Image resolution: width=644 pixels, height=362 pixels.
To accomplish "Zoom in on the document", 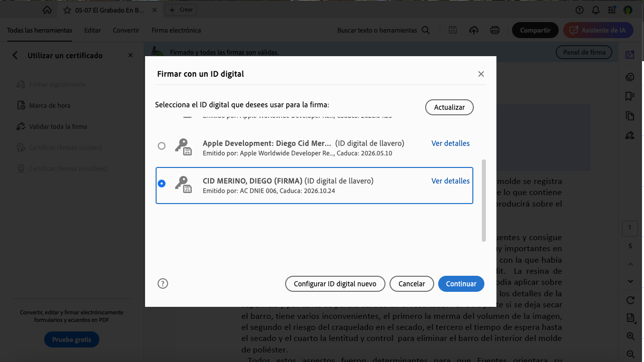I will (629, 336).
